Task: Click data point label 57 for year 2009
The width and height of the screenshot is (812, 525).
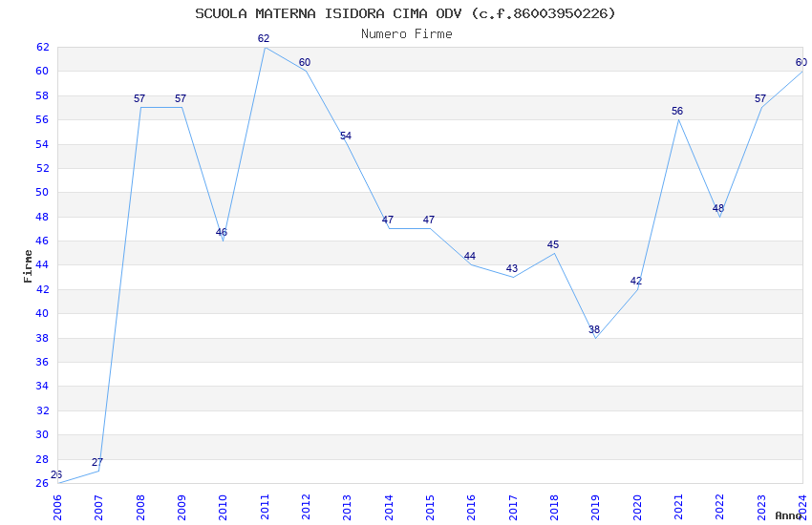Action: tap(181, 98)
